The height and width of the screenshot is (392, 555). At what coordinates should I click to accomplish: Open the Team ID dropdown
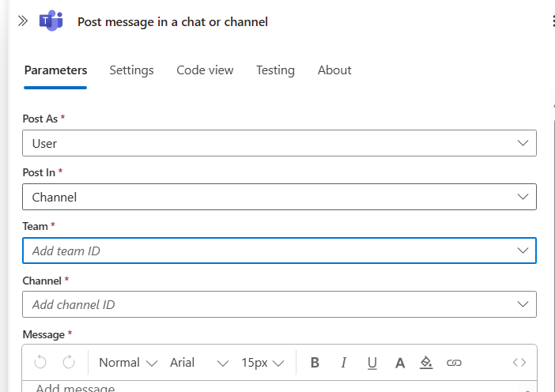tap(279, 251)
